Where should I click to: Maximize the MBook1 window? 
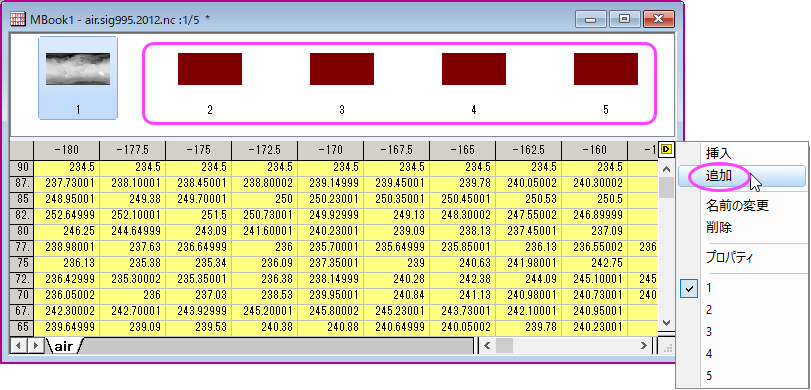[625, 20]
